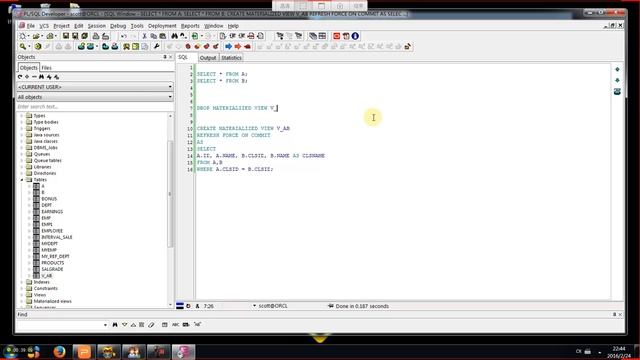This screenshot has height=360, width=640.
Task: Click the Copy icon in toolbar
Action: 153,36
